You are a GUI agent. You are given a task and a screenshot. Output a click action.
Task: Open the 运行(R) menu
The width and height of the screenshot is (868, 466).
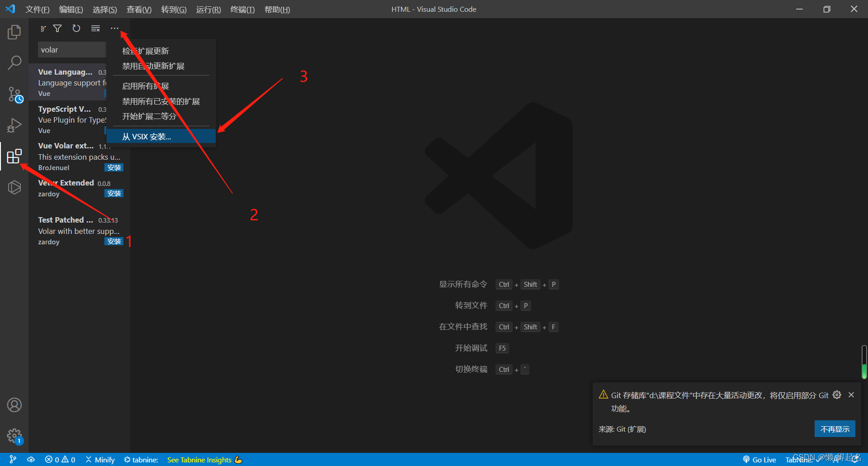point(208,10)
